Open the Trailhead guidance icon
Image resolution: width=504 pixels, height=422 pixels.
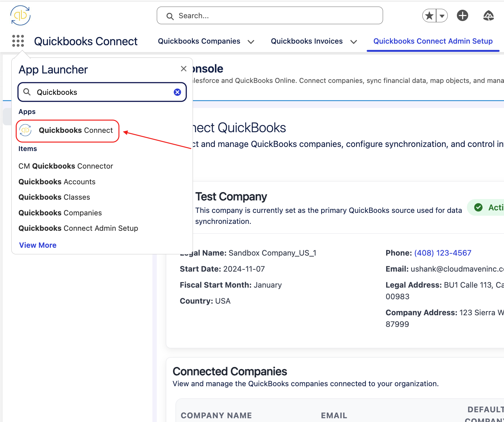click(x=488, y=15)
